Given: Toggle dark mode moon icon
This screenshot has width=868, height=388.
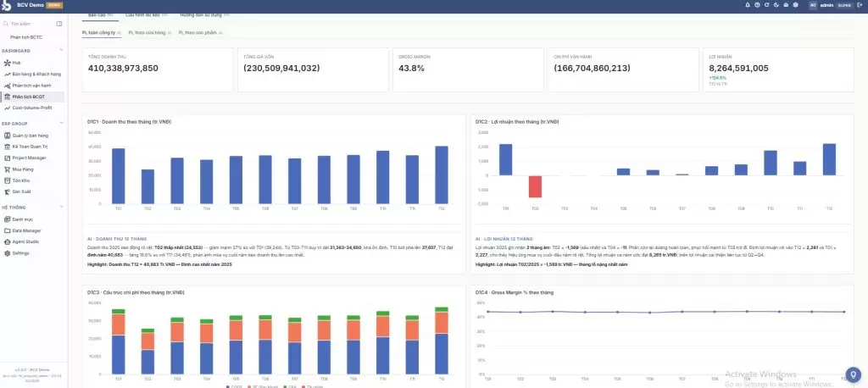Looking at the screenshot, I should click(x=776, y=5).
